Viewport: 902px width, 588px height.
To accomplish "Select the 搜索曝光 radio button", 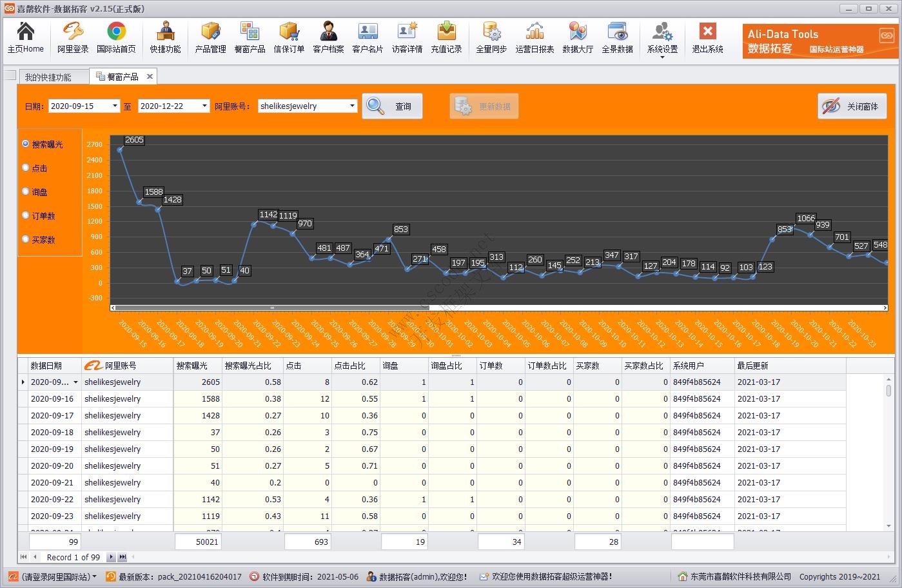I will tap(26, 144).
